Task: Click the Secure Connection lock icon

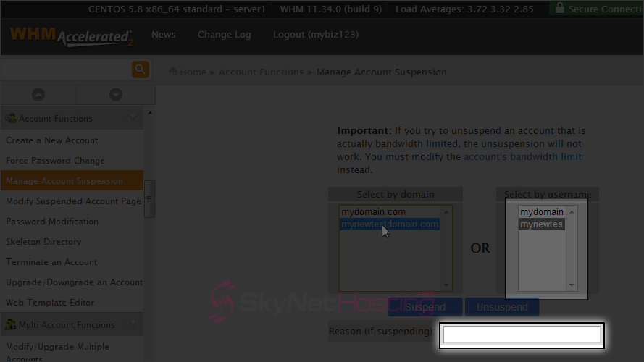Action: (x=559, y=8)
